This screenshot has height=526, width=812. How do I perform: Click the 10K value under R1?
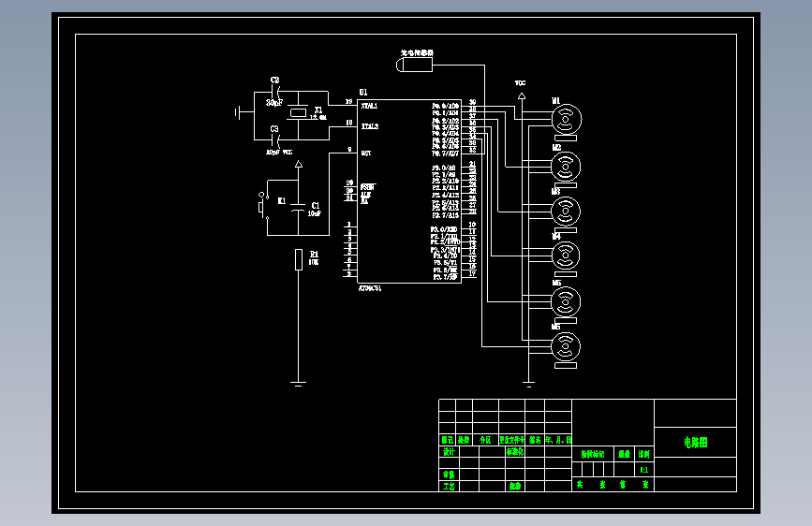tap(314, 262)
